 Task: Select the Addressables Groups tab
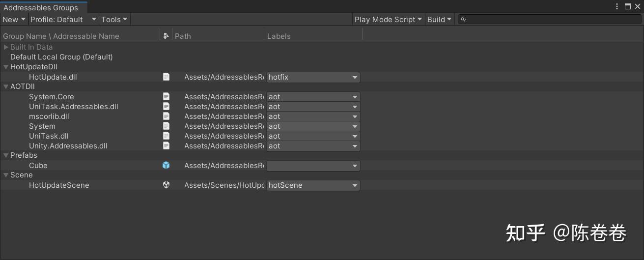41,7
